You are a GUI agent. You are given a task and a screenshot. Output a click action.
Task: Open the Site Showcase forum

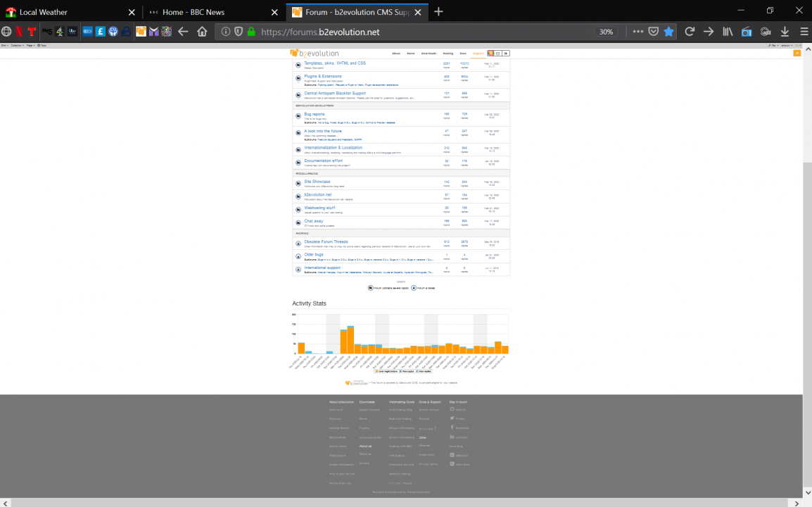[x=317, y=182]
